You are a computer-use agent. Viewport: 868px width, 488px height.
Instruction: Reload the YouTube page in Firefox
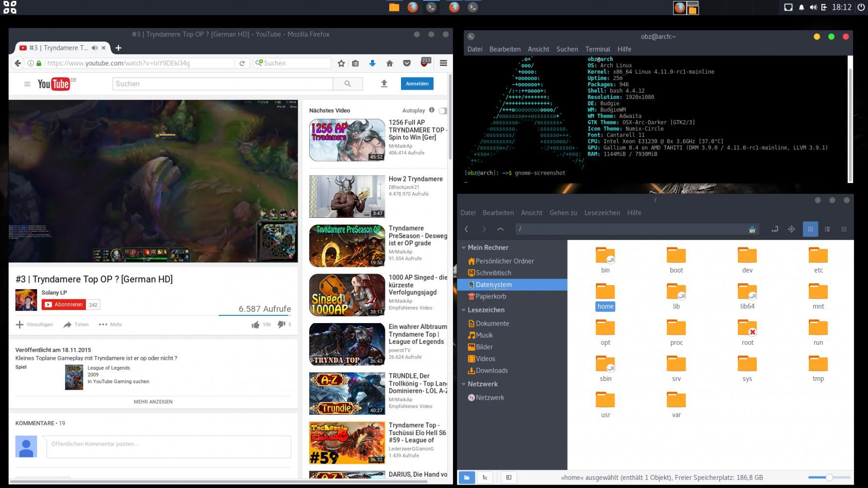pyautogui.click(x=242, y=63)
